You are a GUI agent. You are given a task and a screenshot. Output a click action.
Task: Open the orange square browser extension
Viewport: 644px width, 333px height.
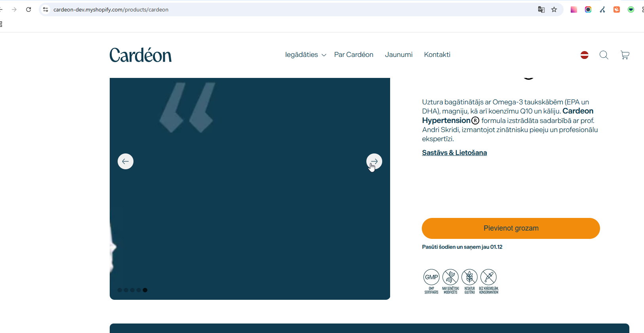point(617,9)
